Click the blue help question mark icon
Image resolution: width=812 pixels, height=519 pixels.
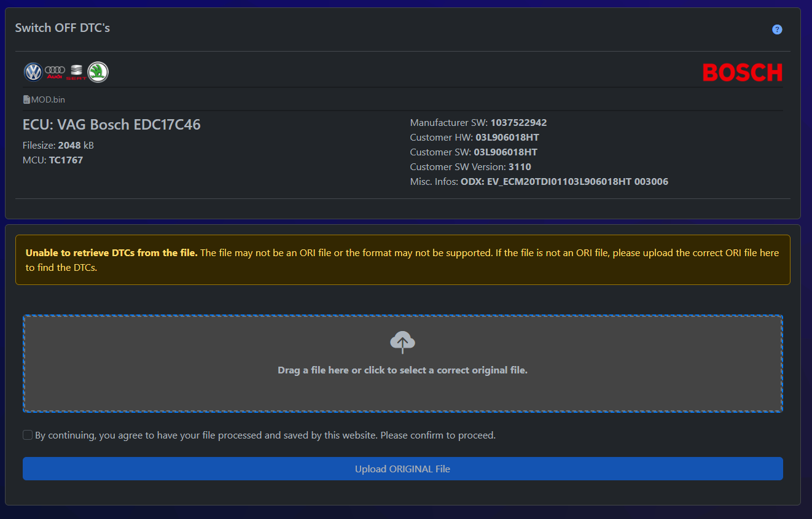pos(777,29)
